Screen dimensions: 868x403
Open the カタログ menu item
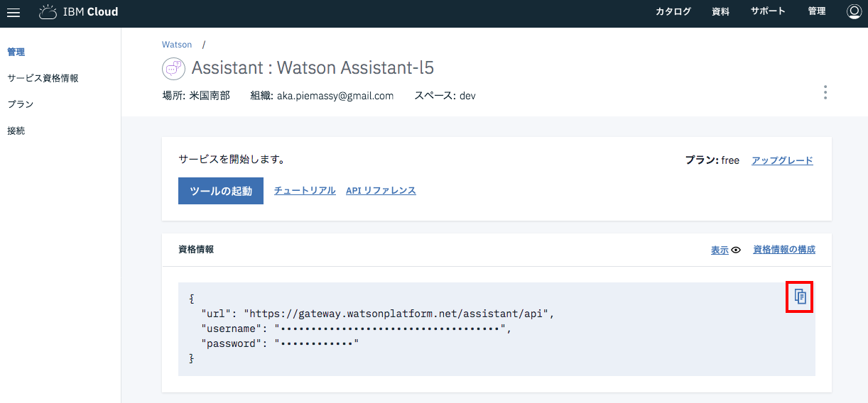coord(673,11)
